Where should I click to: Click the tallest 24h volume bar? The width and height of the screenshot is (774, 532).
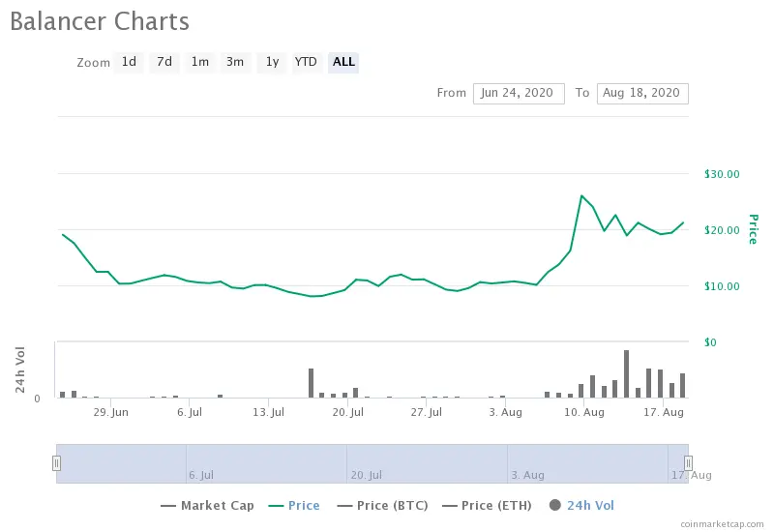626,373
